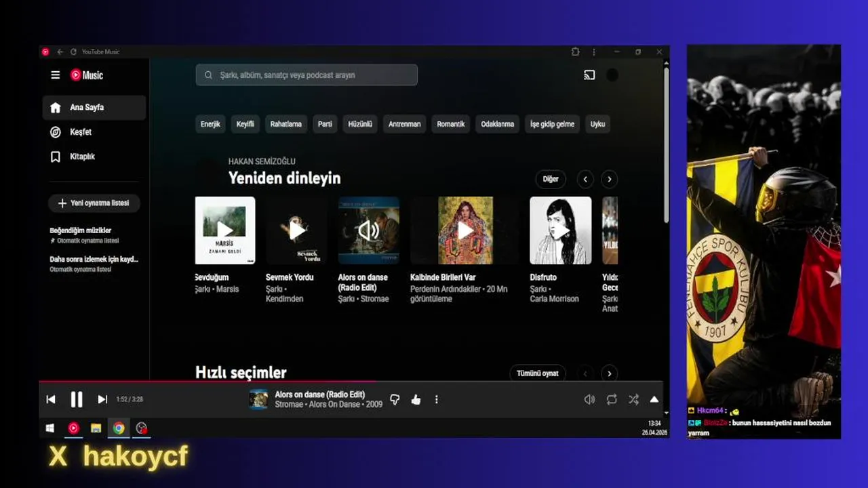Open more actions menu in player bar
This screenshot has width=868, height=488.
pyautogui.click(x=436, y=399)
